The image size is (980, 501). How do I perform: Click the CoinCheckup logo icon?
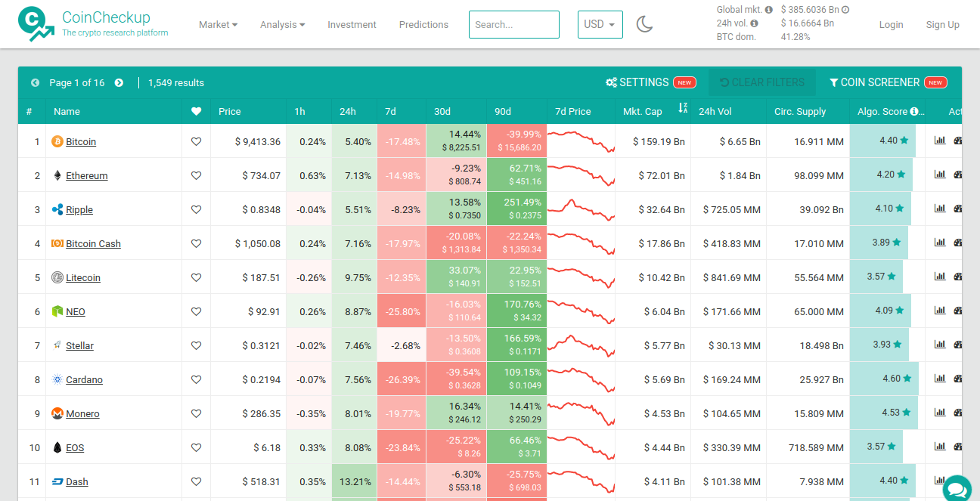coord(36,24)
